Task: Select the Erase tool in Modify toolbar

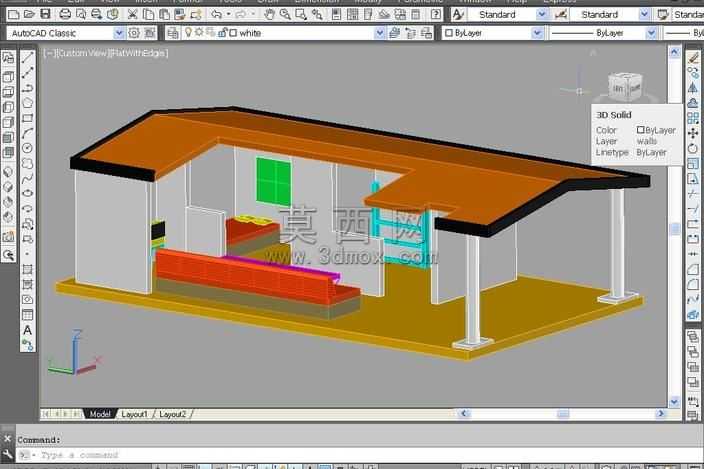Action: (693, 57)
